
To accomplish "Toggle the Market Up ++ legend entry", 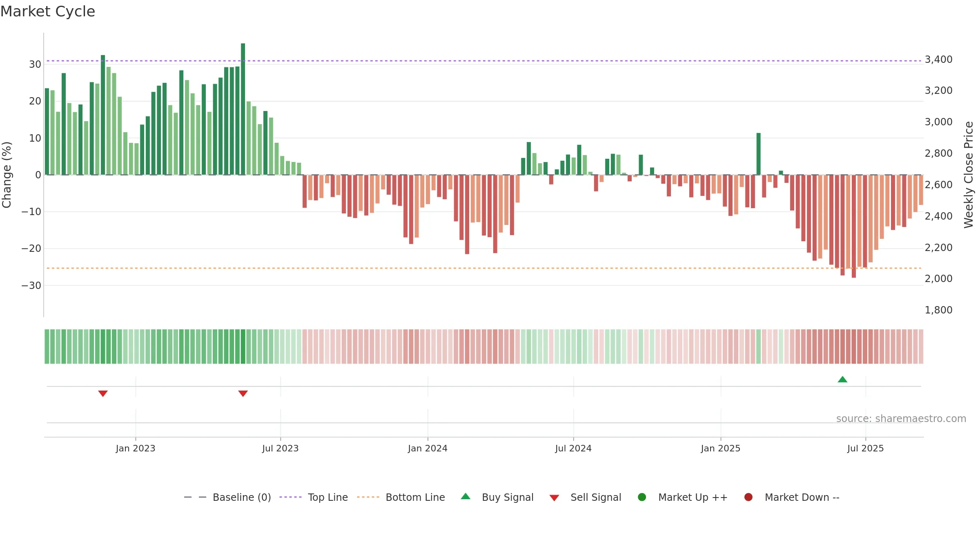I will (x=682, y=497).
